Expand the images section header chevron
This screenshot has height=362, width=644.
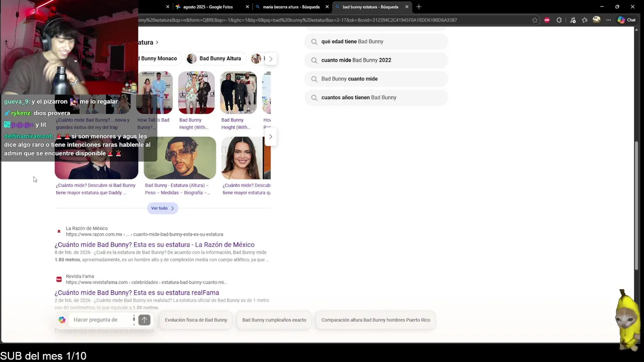(157, 43)
